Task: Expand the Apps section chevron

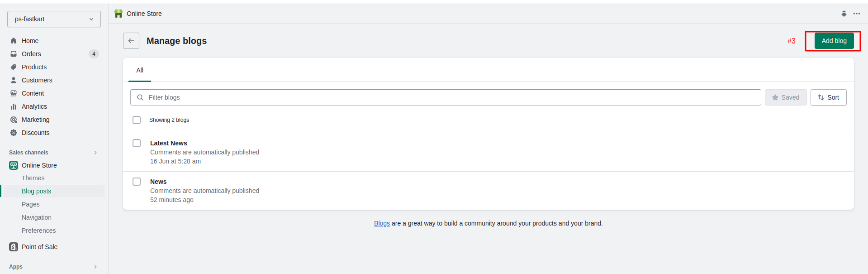Action: point(95,267)
